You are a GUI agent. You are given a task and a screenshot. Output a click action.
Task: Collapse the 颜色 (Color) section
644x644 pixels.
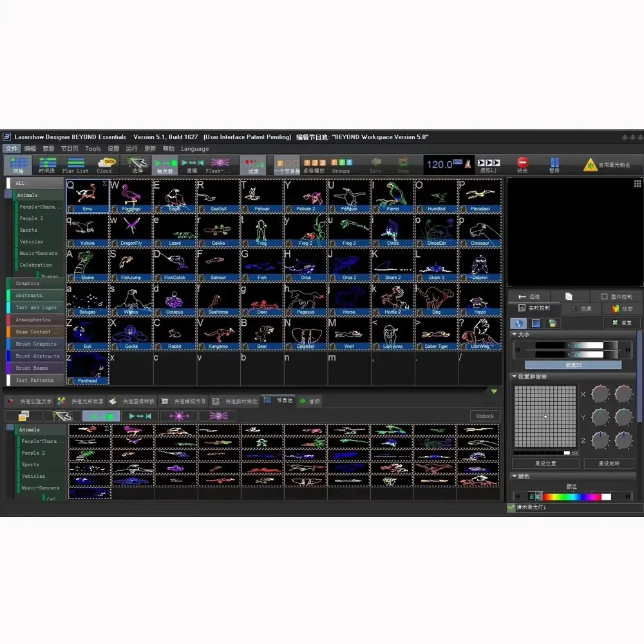point(513,477)
